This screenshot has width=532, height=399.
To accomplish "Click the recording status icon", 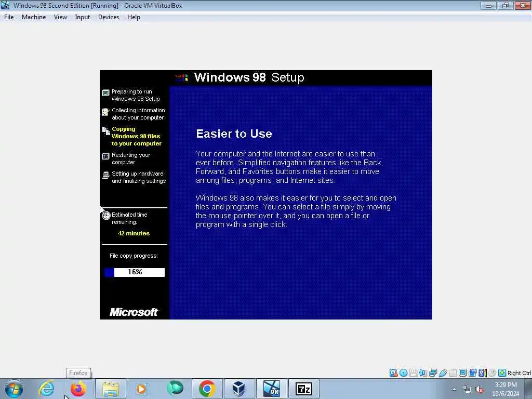I will click(x=472, y=373).
